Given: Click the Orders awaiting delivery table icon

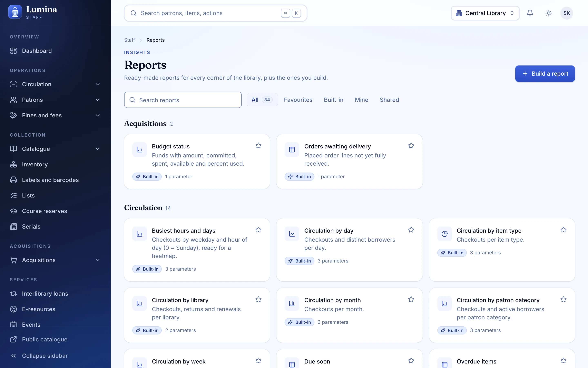Looking at the screenshot, I should 292,150.
